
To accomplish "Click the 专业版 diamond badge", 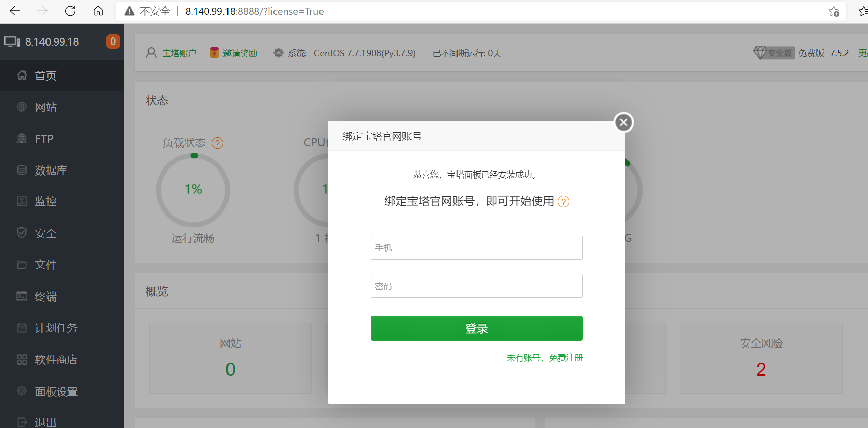I will [x=773, y=53].
